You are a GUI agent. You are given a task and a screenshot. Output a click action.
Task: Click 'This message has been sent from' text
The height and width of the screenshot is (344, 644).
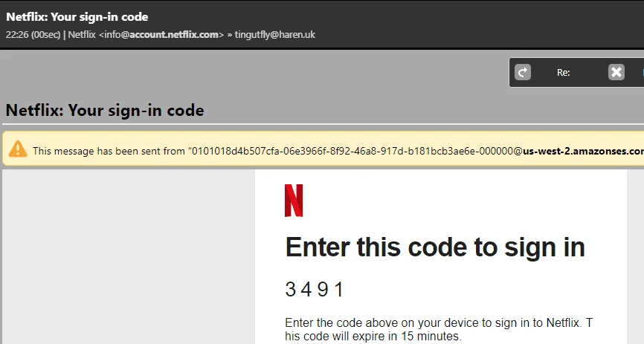[109, 151]
